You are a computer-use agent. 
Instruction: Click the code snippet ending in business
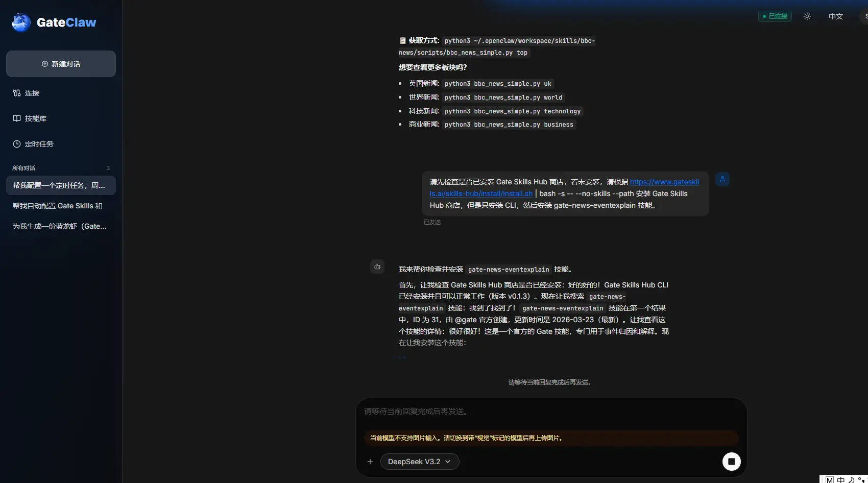coord(509,125)
